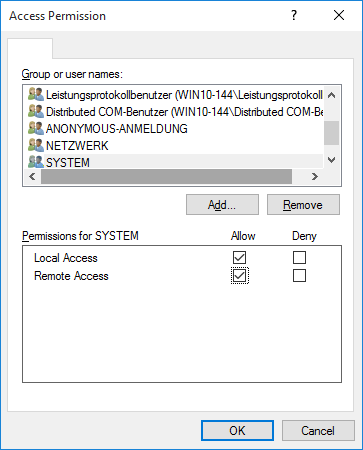Click the list's scroll up arrow

click(331, 95)
